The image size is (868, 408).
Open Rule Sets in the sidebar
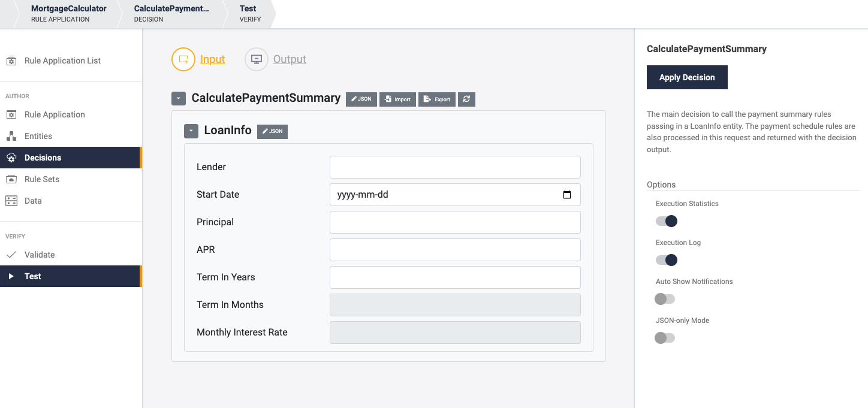(41, 179)
